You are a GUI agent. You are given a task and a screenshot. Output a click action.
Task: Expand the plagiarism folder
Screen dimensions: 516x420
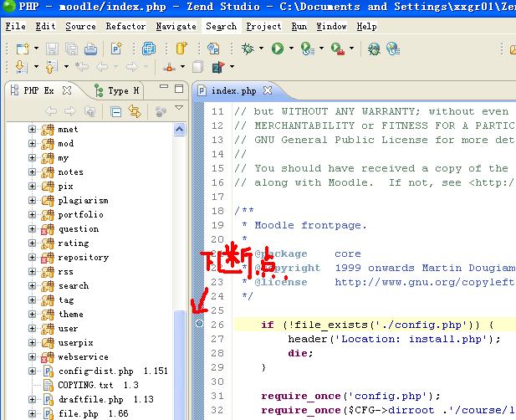(x=32, y=201)
